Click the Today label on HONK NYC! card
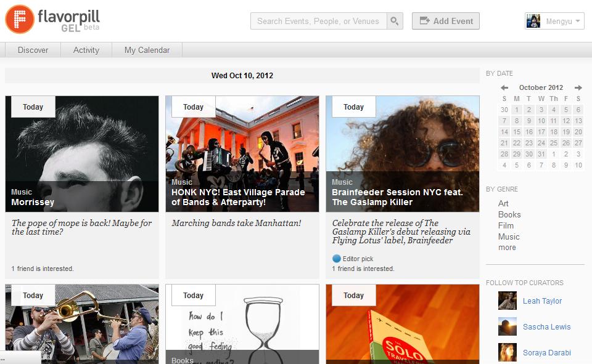This screenshot has width=592, height=364. 193,107
